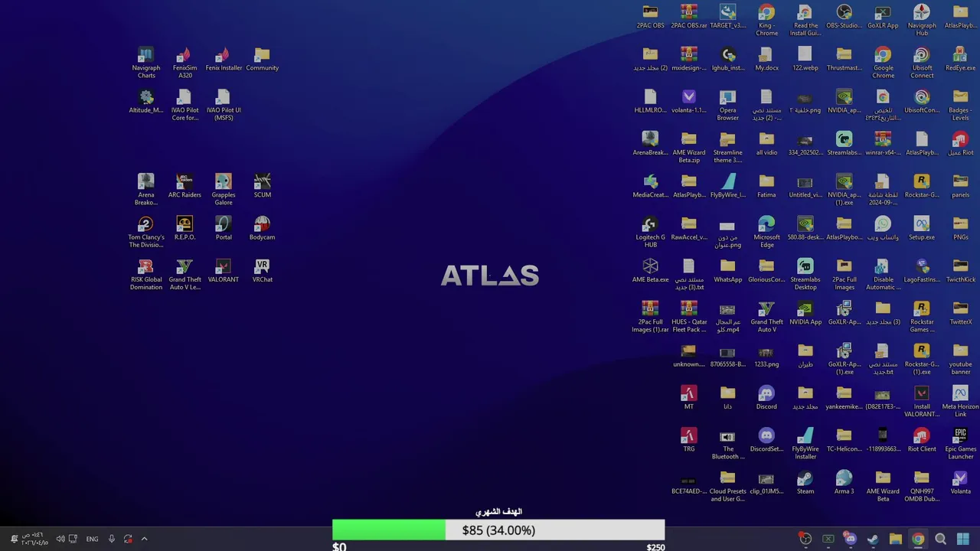Open taskbar Search magnifier
This screenshot has width=980, height=551.
[941, 540]
